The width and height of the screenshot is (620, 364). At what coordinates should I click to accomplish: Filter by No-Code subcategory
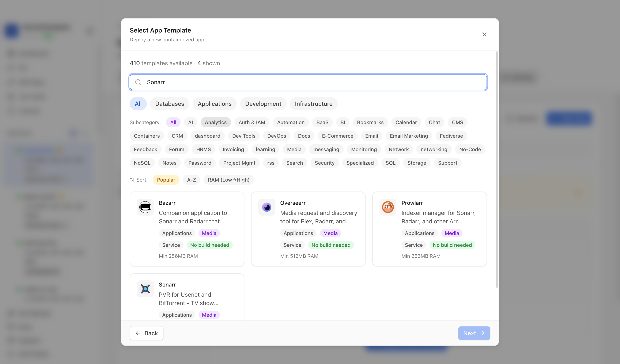470,149
